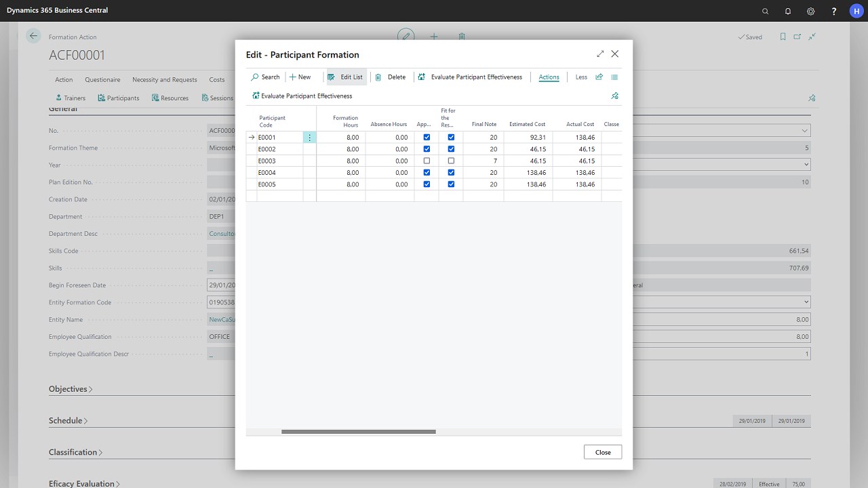Viewport: 868px width, 488px height.
Task: Check the Approved checkbox for E0003
Action: pyautogui.click(x=427, y=161)
